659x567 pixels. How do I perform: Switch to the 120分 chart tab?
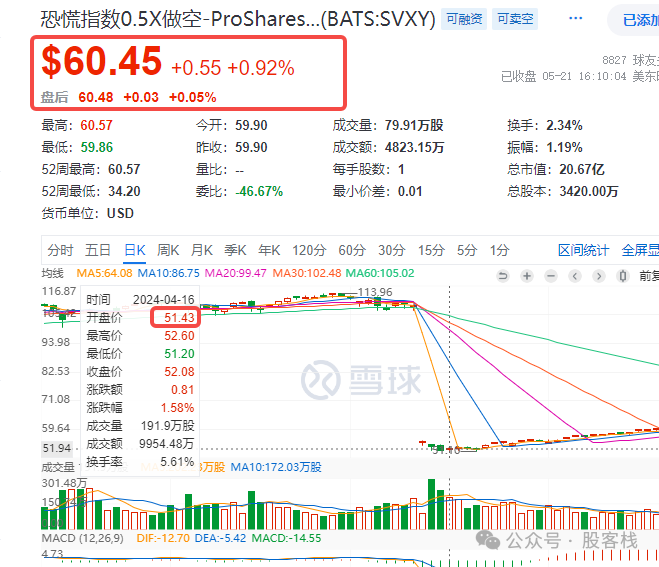309,250
